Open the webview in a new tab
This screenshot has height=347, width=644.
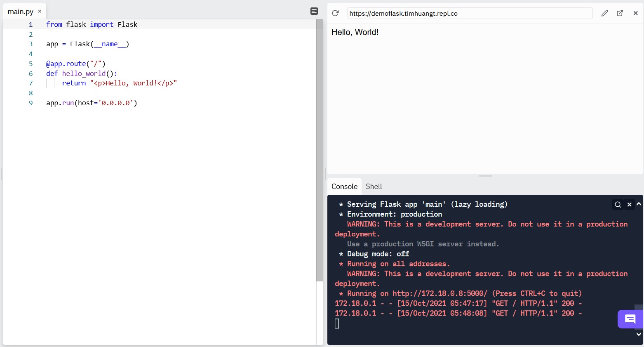point(620,13)
